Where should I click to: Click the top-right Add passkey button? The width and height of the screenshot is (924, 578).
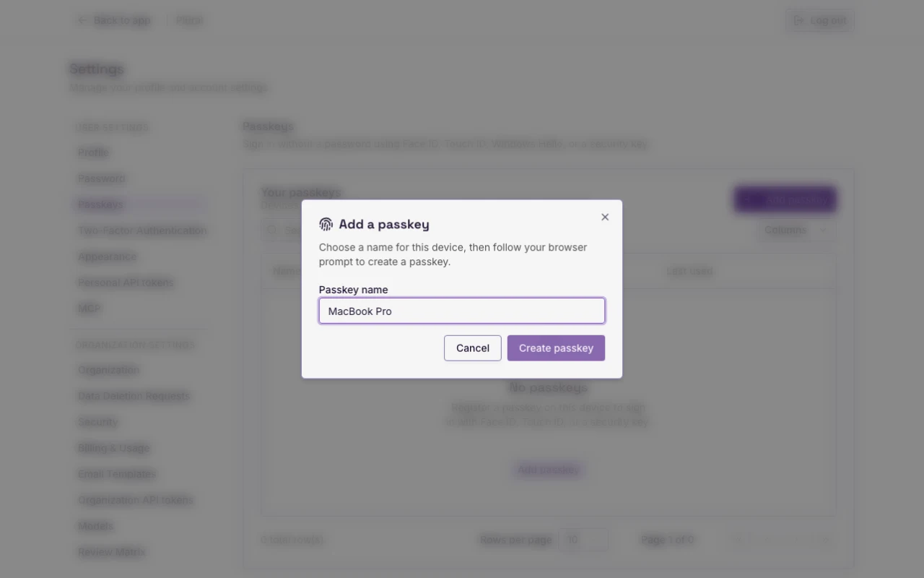(x=785, y=199)
